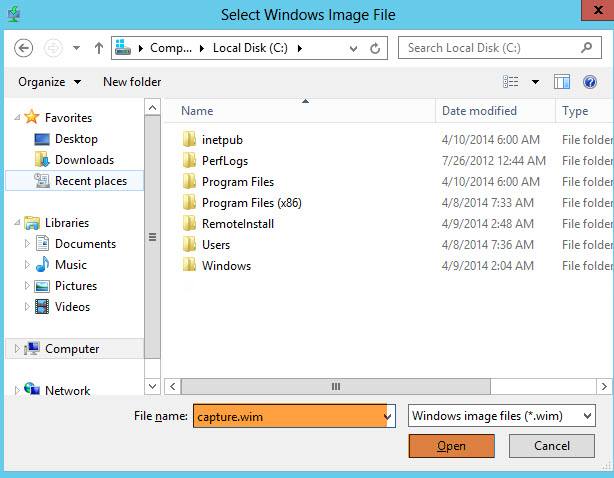Screen dimensions: 614x478
Task: Select the Pictures library icon
Action: [42, 286]
